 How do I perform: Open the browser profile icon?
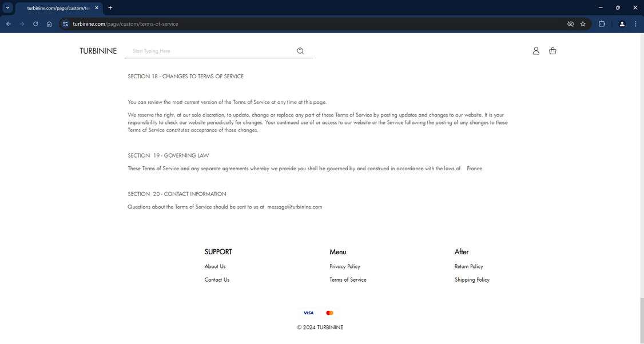coord(622,24)
